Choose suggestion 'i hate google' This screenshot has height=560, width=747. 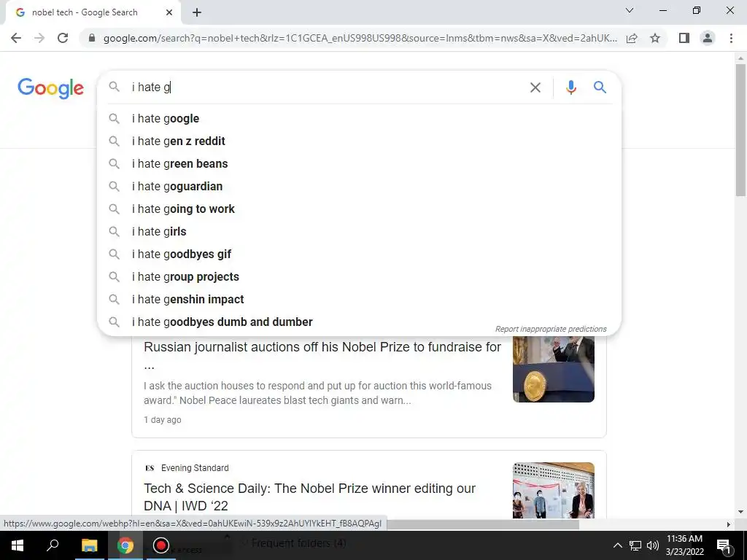pos(359,119)
